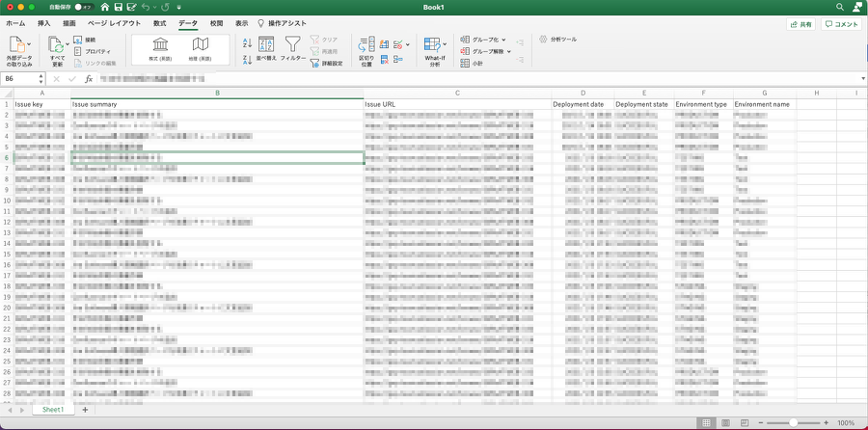Select column C header
868x430 pixels.
(457, 93)
